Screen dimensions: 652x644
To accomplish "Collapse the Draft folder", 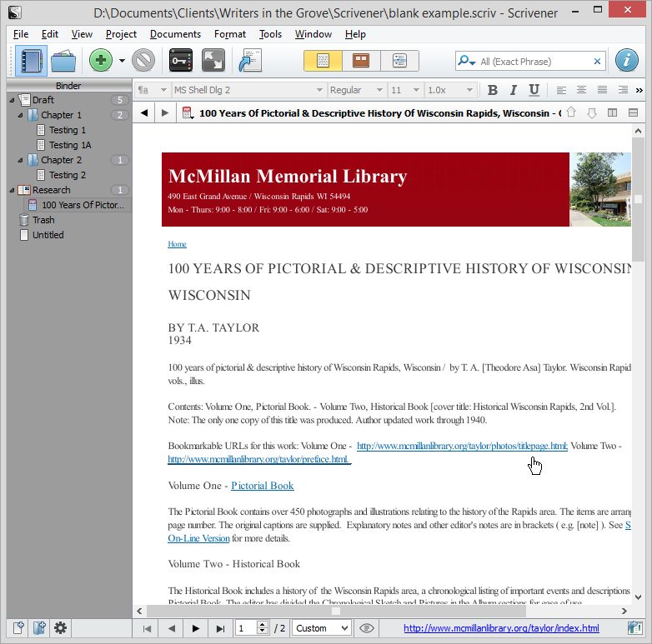I will pos(12,100).
